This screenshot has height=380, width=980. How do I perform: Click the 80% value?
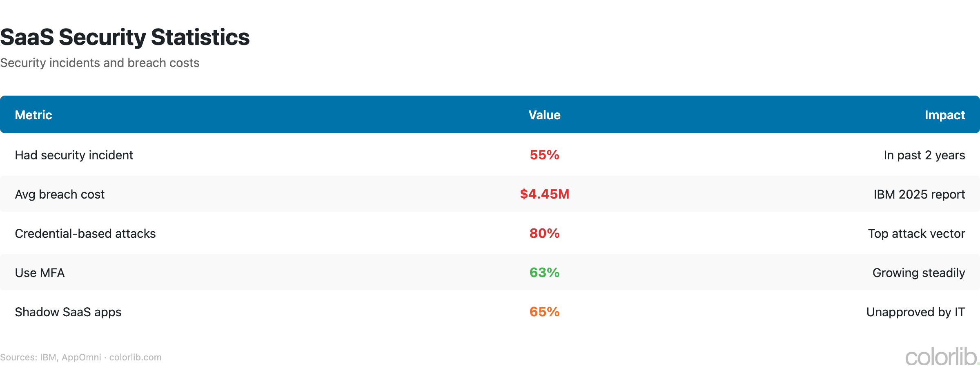pyautogui.click(x=544, y=233)
